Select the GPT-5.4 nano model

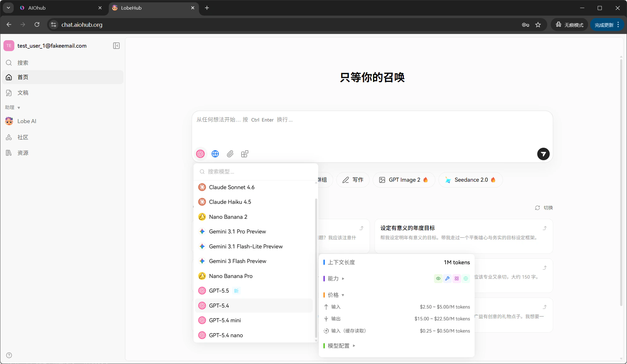(254, 335)
